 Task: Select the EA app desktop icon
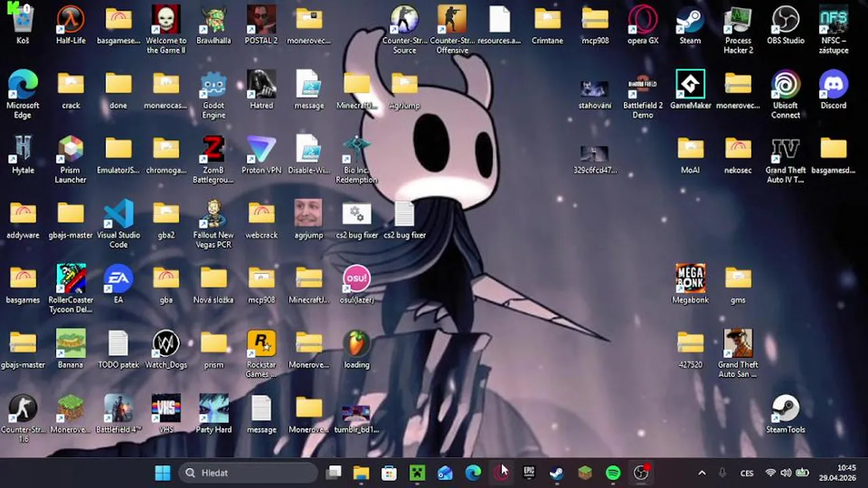pos(118,284)
